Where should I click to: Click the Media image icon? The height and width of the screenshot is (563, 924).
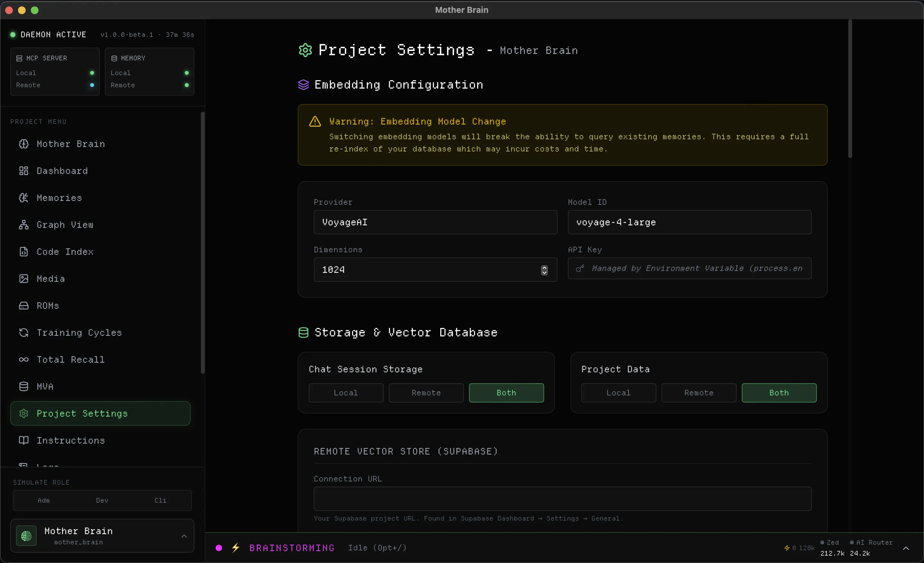pyautogui.click(x=24, y=279)
